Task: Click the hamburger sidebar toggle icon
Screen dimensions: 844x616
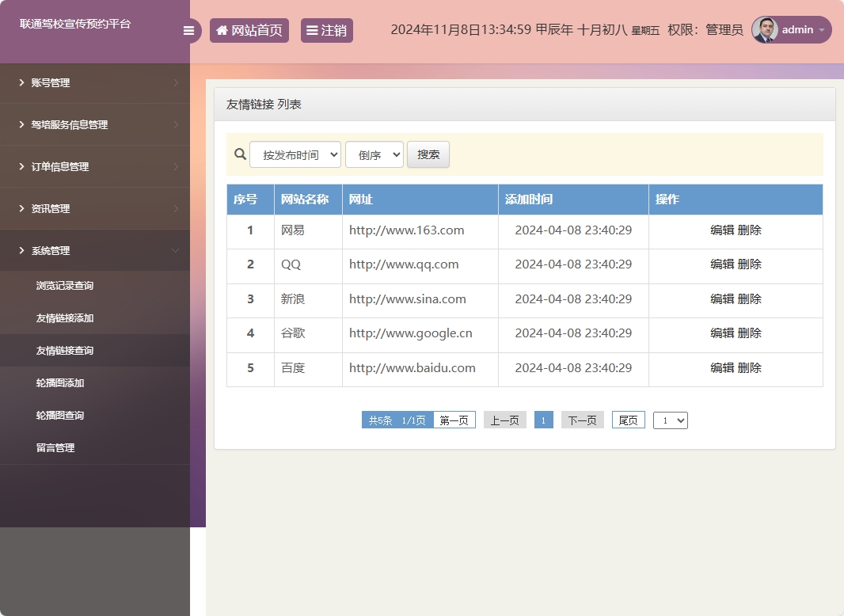Action: pyautogui.click(x=188, y=31)
